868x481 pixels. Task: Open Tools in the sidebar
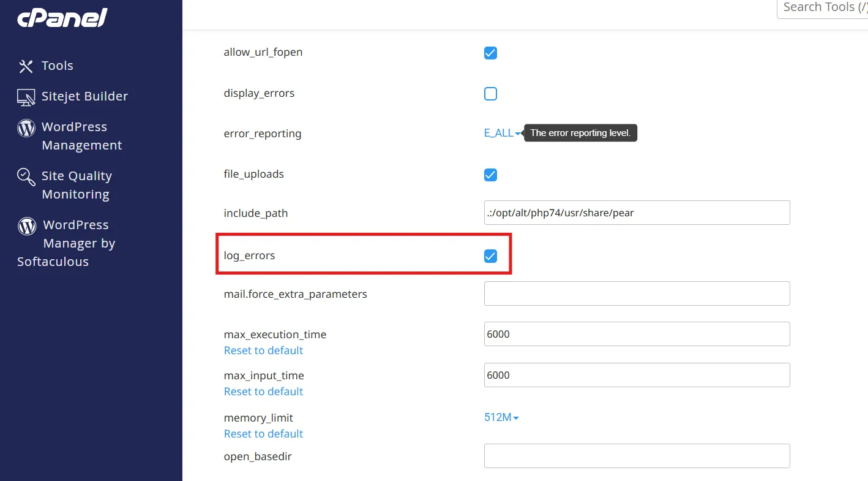click(57, 66)
